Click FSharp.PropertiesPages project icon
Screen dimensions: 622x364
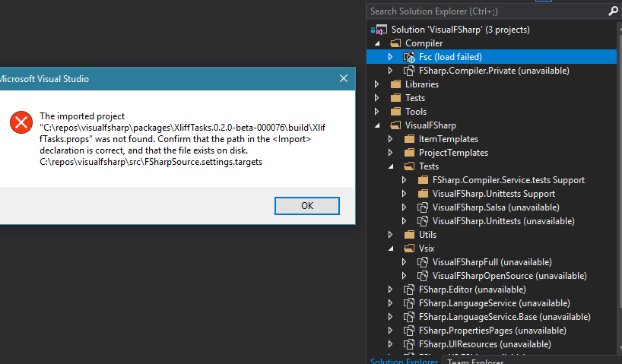coord(409,331)
